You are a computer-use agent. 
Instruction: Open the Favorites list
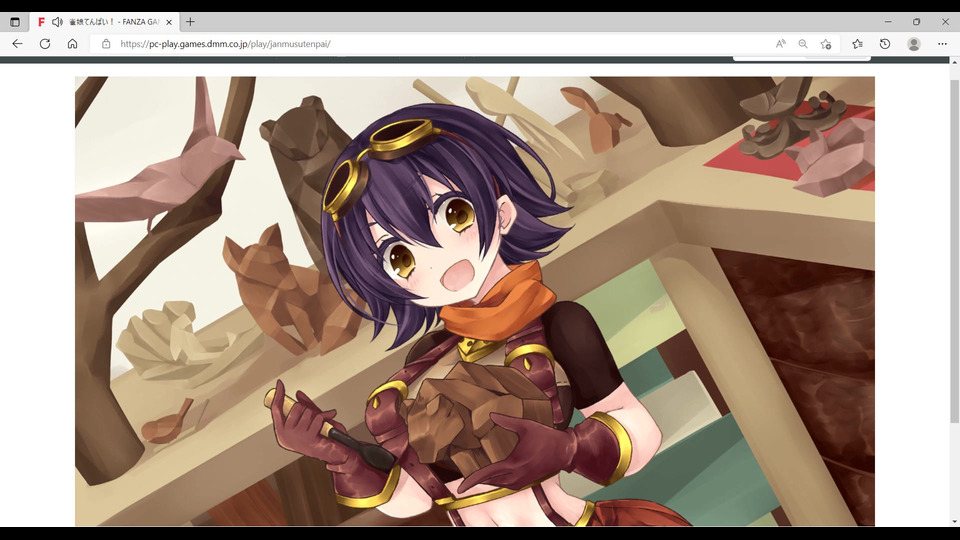coord(857,44)
